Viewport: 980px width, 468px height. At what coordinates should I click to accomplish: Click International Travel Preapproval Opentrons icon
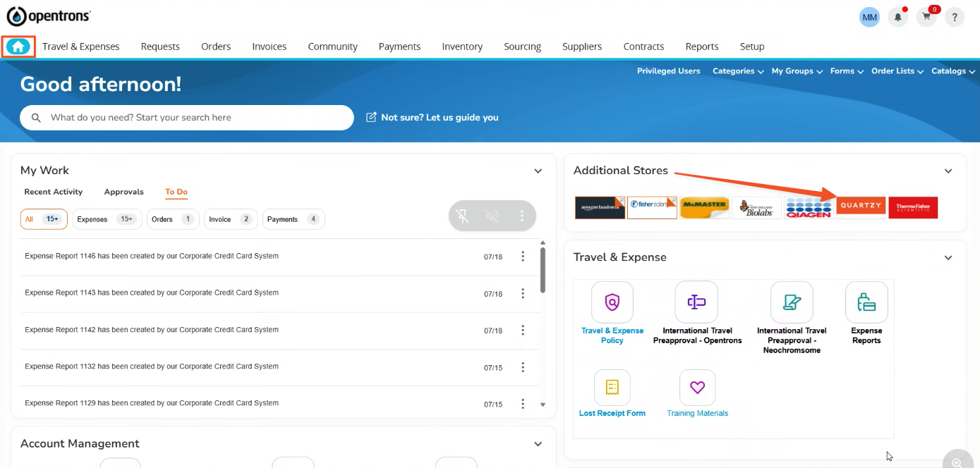pyautogui.click(x=696, y=302)
